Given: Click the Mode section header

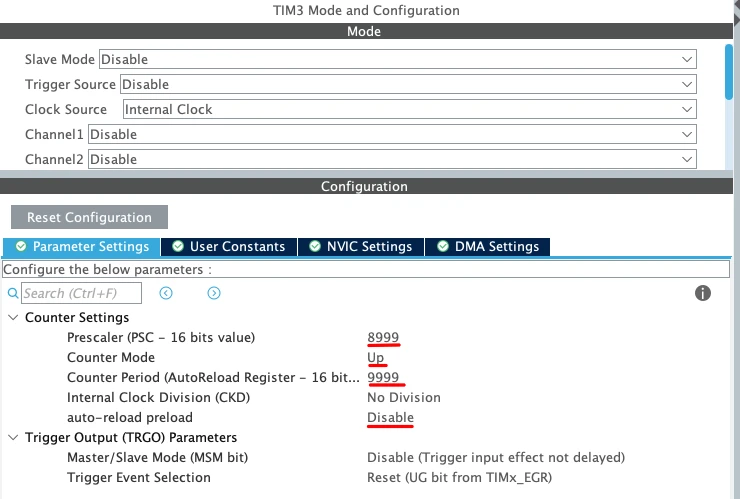Looking at the screenshot, I should coord(366,31).
